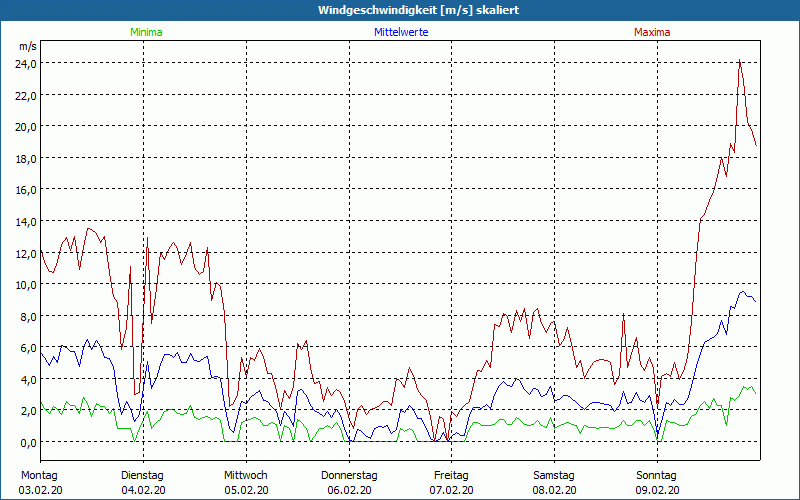Click the Donnerstag day label
Viewport: 800px width, 500px height.
click(x=349, y=475)
